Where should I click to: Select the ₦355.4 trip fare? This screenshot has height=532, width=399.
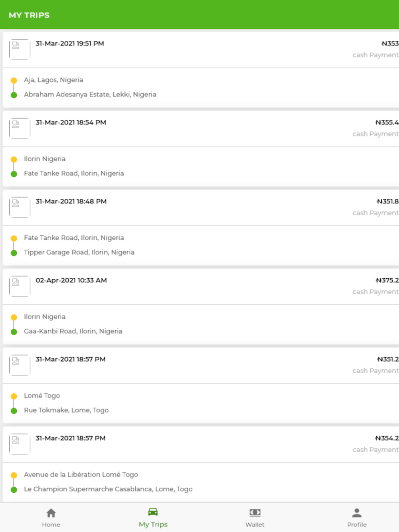click(387, 122)
